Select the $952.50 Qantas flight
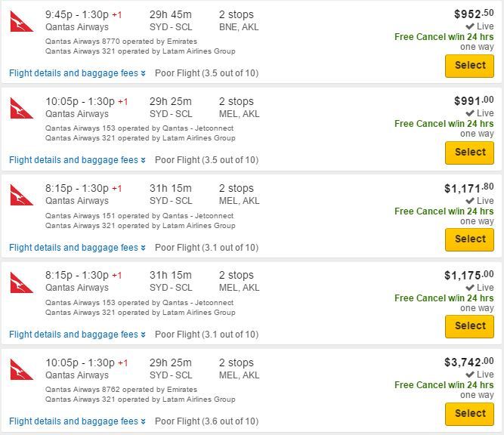 pyautogui.click(x=469, y=66)
